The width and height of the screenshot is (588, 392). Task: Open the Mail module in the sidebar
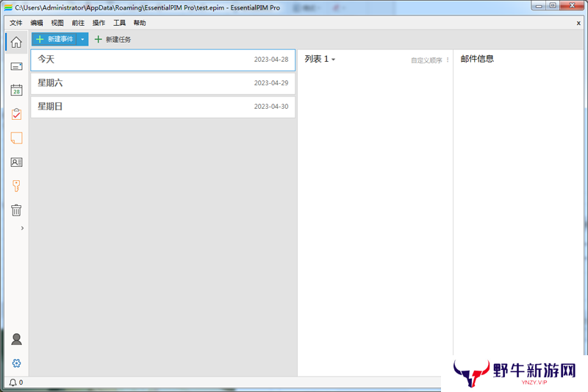(16, 66)
